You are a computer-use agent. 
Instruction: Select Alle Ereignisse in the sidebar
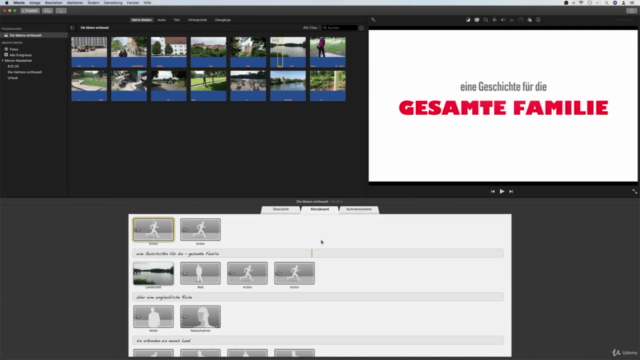20,55
